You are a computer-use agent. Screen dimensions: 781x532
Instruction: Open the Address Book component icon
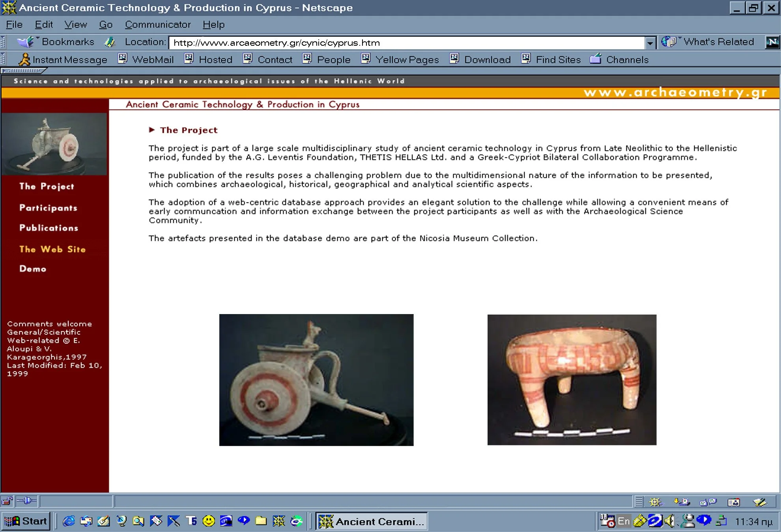pyautogui.click(x=734, y=502)
